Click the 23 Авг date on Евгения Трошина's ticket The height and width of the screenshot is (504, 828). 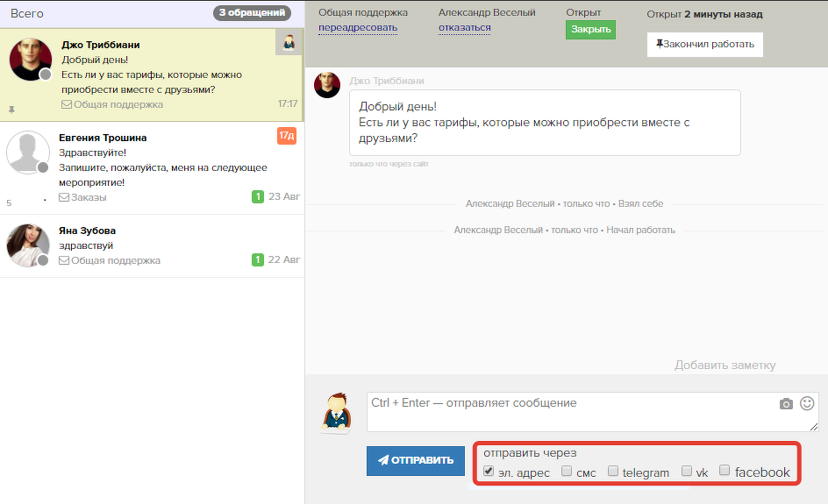coord(284,196)
